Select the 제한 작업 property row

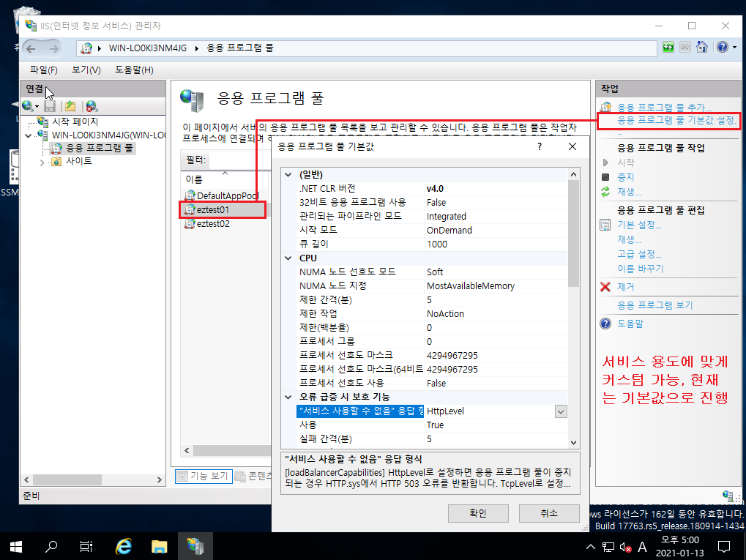pyautogui.click(x=431, y=313)
